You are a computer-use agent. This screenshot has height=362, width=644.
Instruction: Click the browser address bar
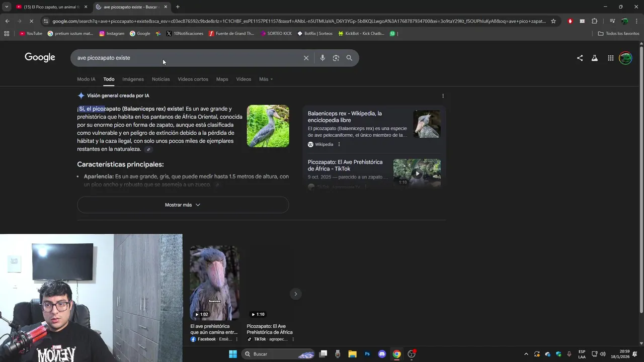pyautogui.click(x=299, y=21)
